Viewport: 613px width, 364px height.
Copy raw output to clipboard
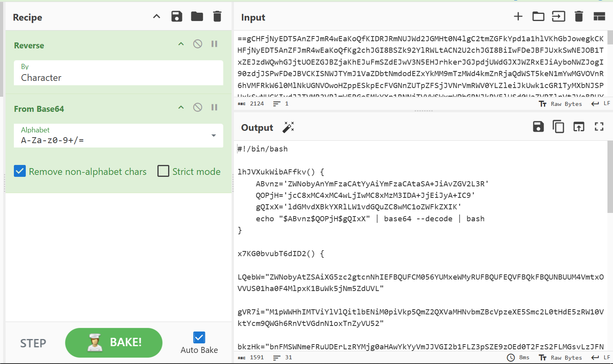pyautogui.click(x=558, y=126)
